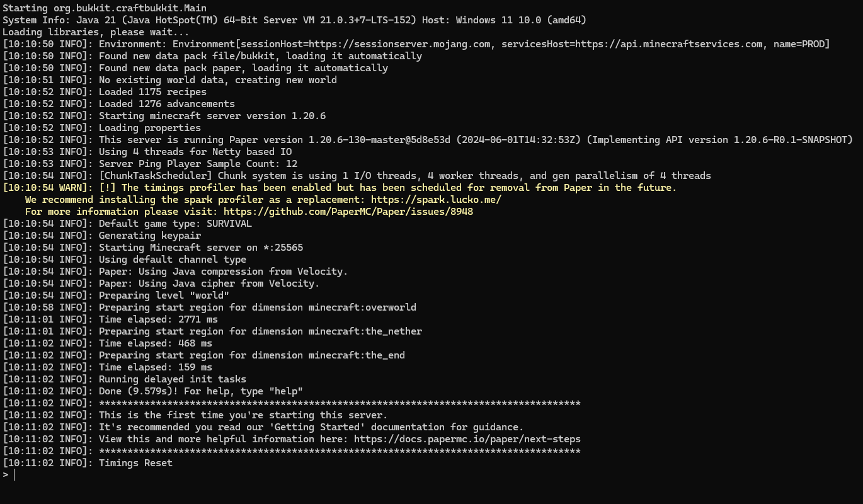Click the "Loading libraries, please wait..." line

(x=96, y=32)
